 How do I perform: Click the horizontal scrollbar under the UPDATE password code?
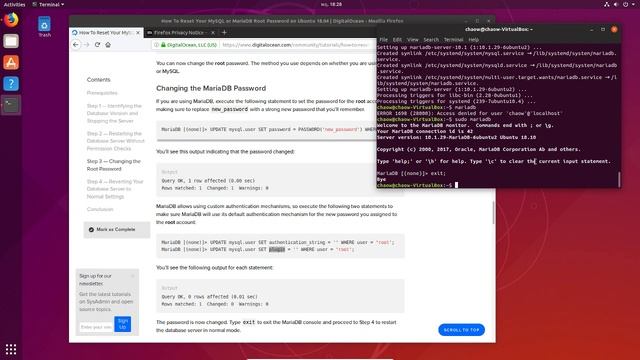[266, 140]
